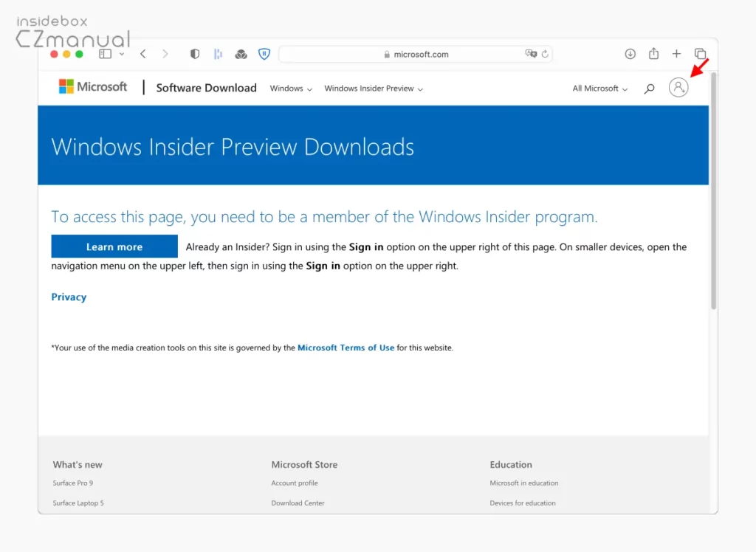Open a new tab with plus icon
The image size is (756, 552).
pyautogui.click(x=676, y=54)
